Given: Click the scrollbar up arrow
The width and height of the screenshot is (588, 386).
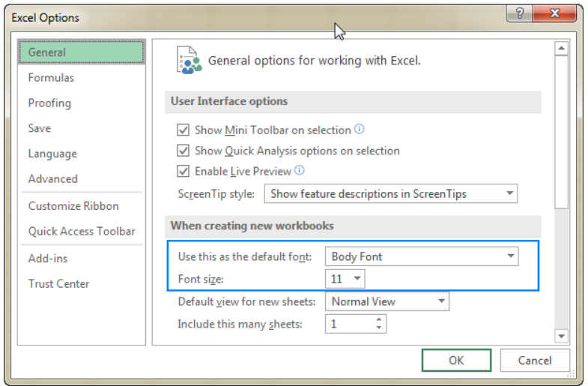Looking at the screenshot, I should (x=561, y=49).
